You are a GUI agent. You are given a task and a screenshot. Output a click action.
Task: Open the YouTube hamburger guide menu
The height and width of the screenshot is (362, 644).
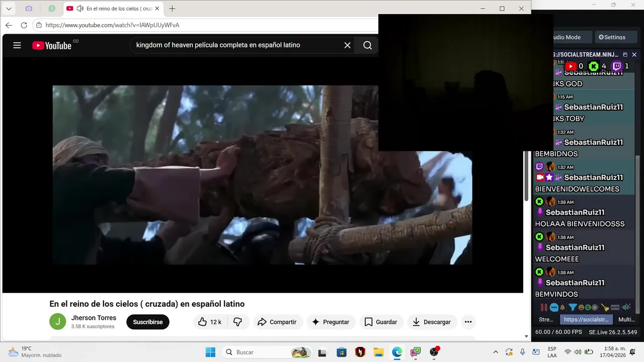pyautogui.click(x=17, y=45)
